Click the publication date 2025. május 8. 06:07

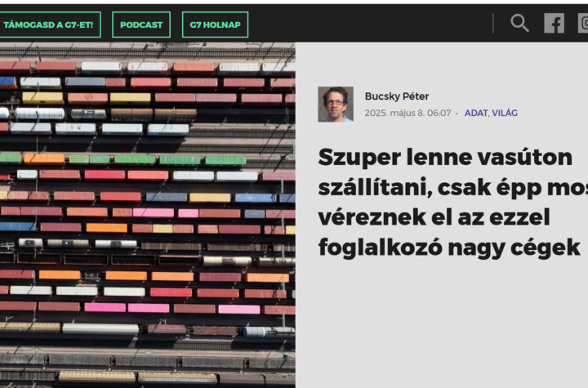(408, 113)
